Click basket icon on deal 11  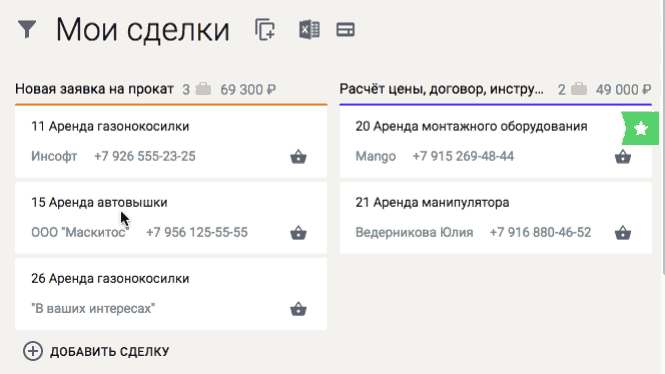298,156
